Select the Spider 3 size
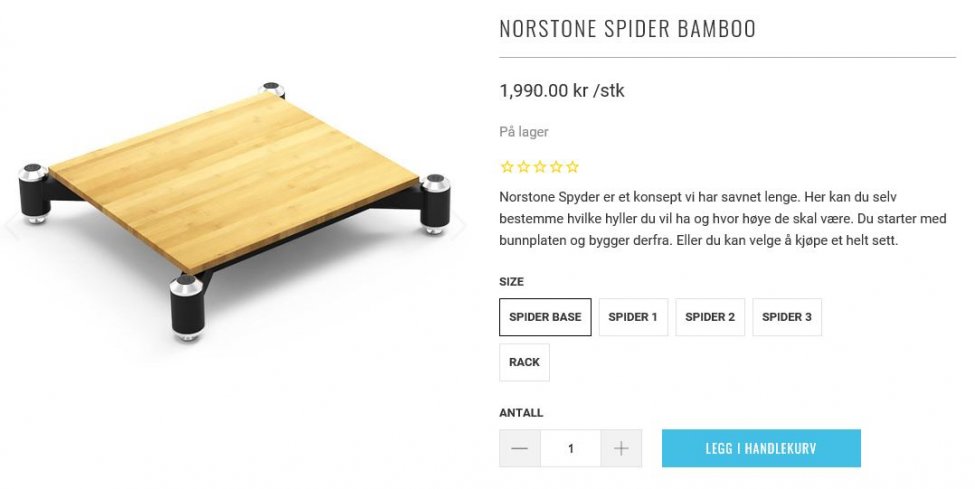Image resolution: width=975 pixels, height=489 pixels. (787, 317)
